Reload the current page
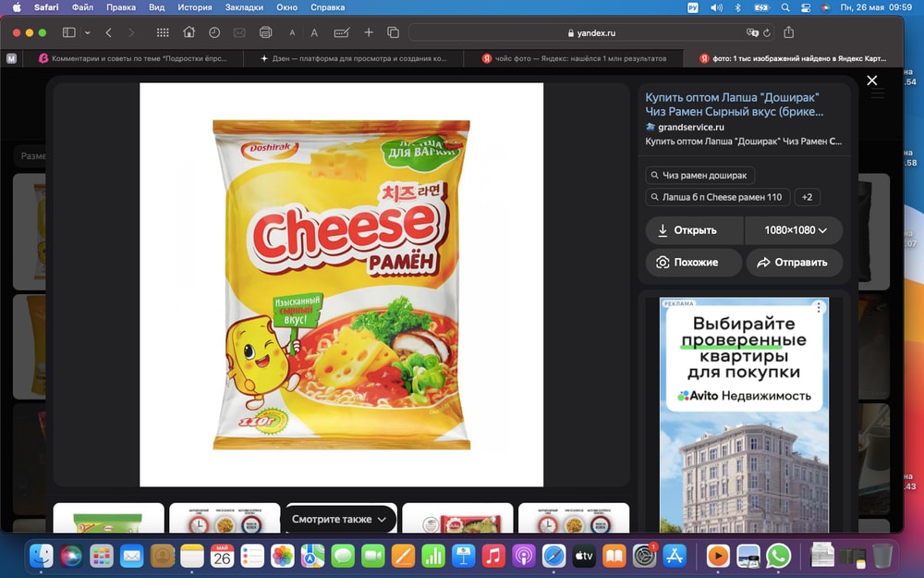Viewport: 924px width, 578px height. tap(767, 33)
